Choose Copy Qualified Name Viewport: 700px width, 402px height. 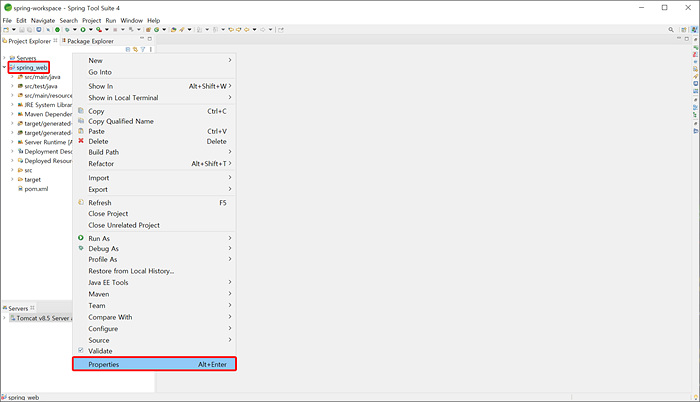(x=154, y=121)
